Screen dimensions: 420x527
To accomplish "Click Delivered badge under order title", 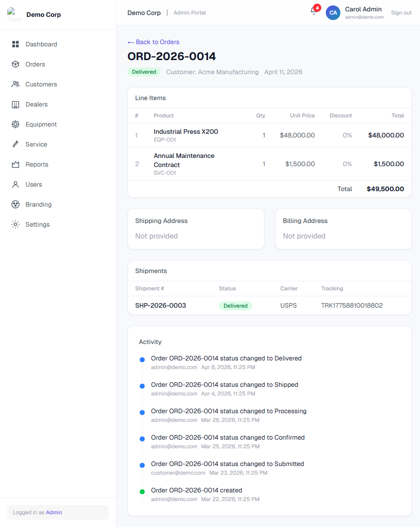I will tap(144, 72).
